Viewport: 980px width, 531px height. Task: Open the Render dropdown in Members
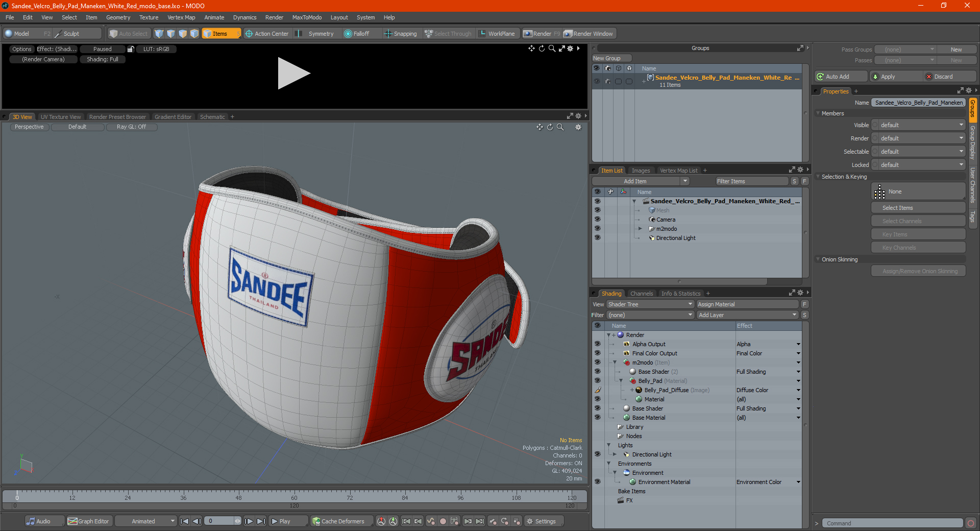click(919, 138)
